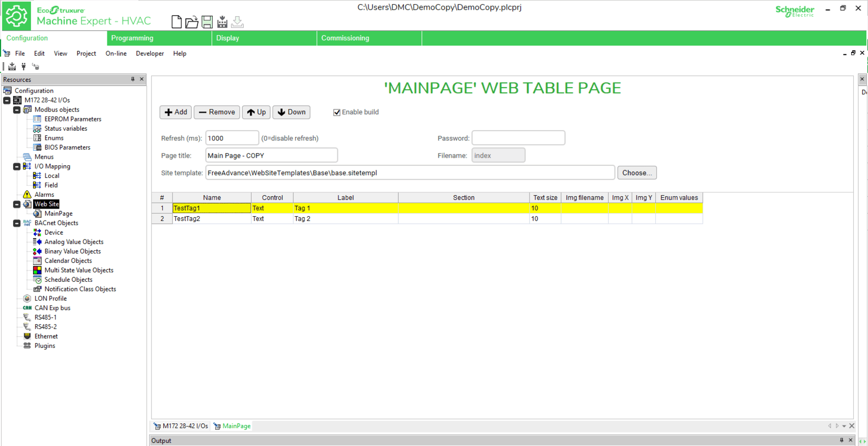Screen dimensions: 868x446
Task: Click the small build icon in second toolbar
Action: click(x=12, y=66)
